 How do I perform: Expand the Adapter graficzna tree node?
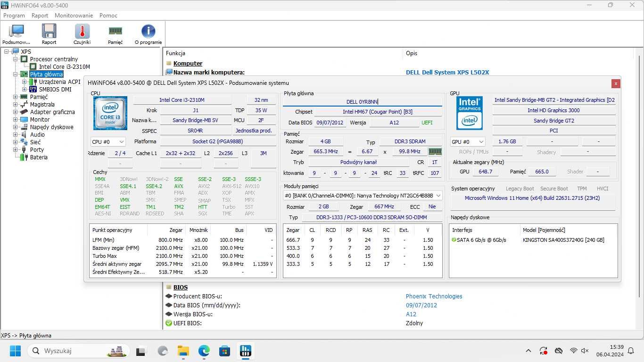tap(15, 112)
